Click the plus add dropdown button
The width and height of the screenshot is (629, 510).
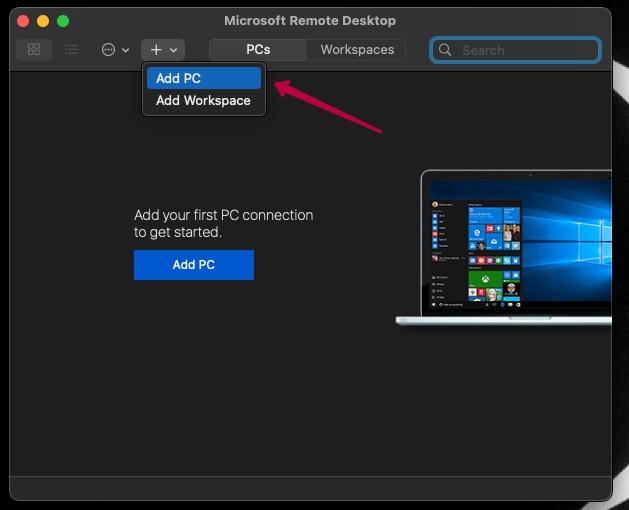(x=163, y=50)
